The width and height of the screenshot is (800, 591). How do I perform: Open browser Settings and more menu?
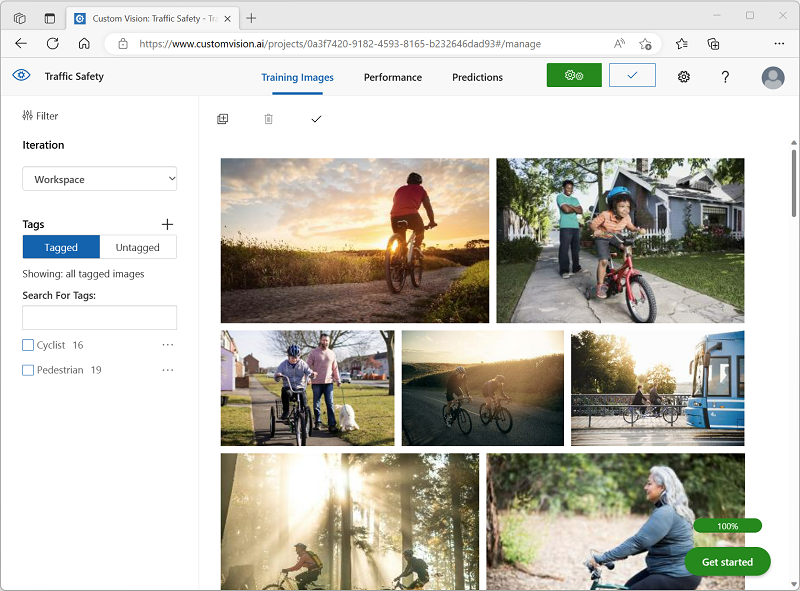pyautogui.click(x=779, y=44)
